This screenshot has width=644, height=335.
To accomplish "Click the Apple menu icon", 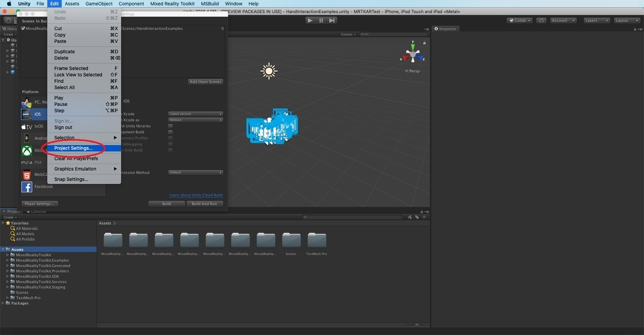I will [9, 4].
